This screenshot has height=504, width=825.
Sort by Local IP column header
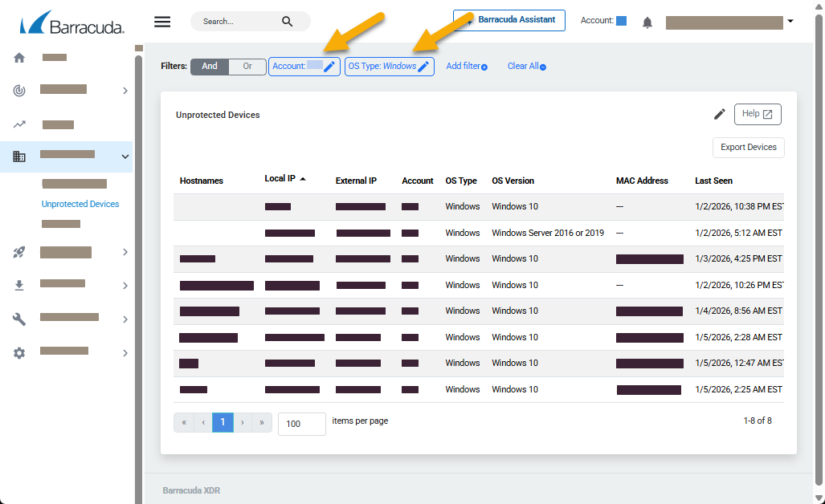(x=280, y=179)
